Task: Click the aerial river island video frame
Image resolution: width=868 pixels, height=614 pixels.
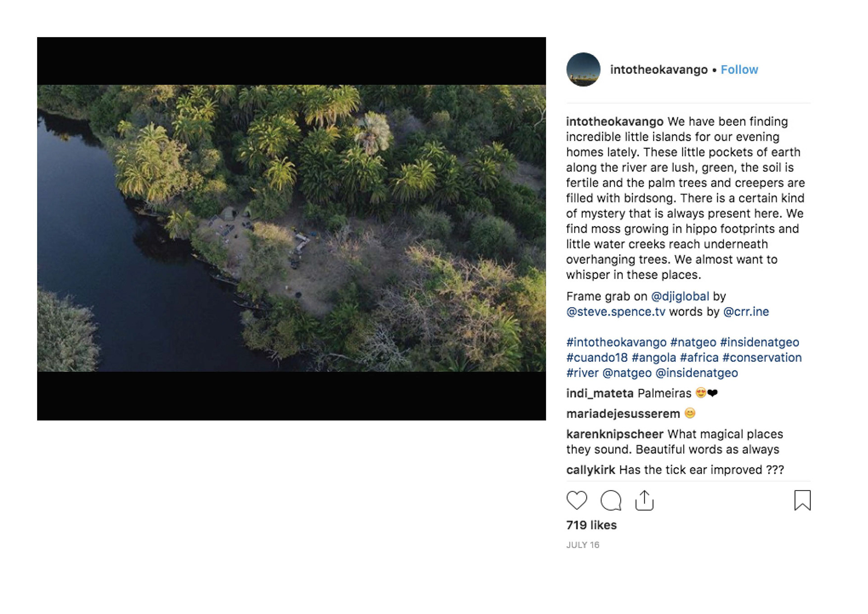Action: tap(291, 228)
